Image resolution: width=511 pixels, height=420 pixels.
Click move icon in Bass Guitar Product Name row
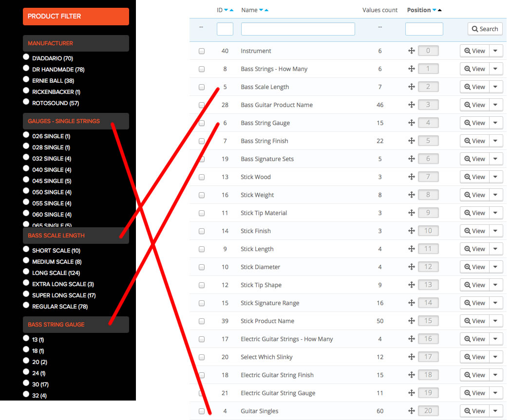[412, 105]
